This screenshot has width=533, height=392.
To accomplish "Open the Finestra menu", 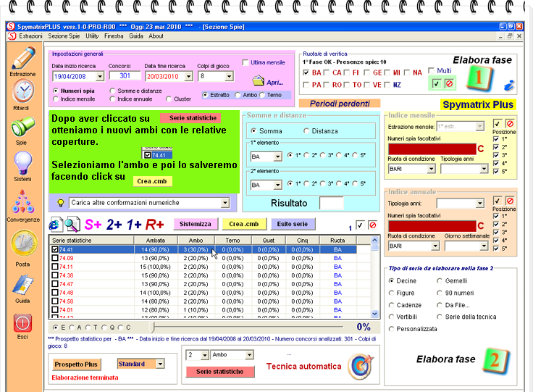I will (x=114, y=36).
